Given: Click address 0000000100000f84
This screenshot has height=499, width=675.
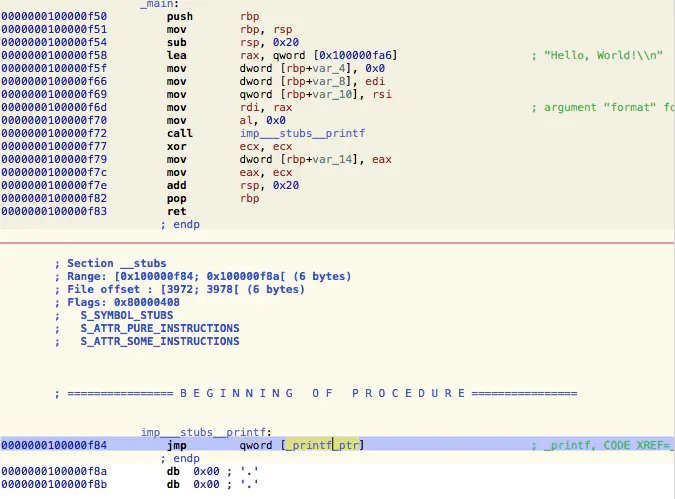Looking at the screenshot, I should pyautogui.click(x=54, y=445).
